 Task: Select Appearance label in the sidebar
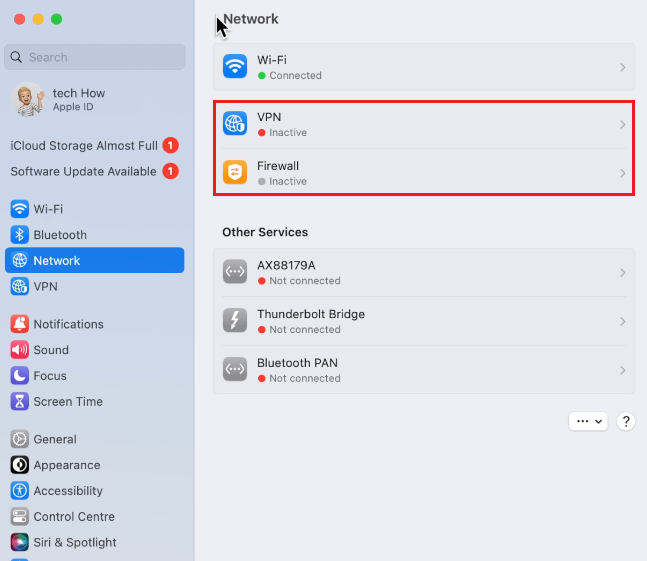click(67, 465)
